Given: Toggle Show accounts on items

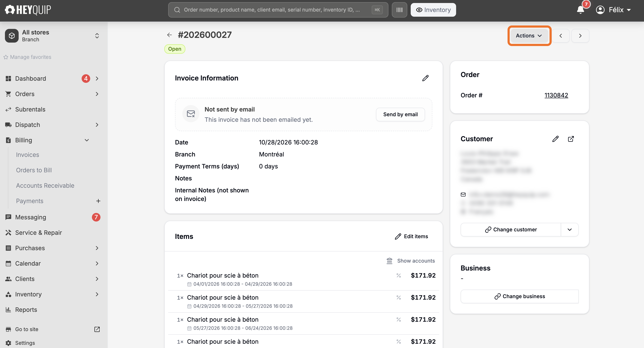Looking at the screenshot, I should pos(411,261).
